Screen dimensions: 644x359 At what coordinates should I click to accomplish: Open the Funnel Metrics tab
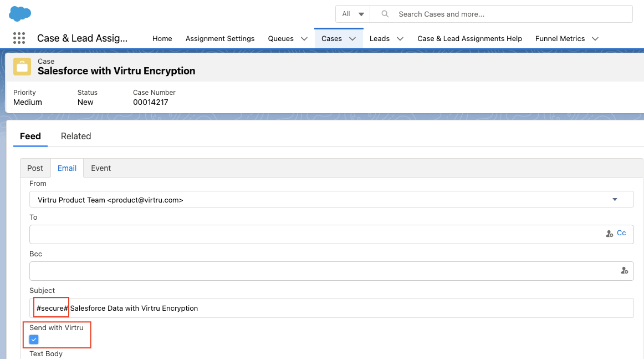pos(560,39)
